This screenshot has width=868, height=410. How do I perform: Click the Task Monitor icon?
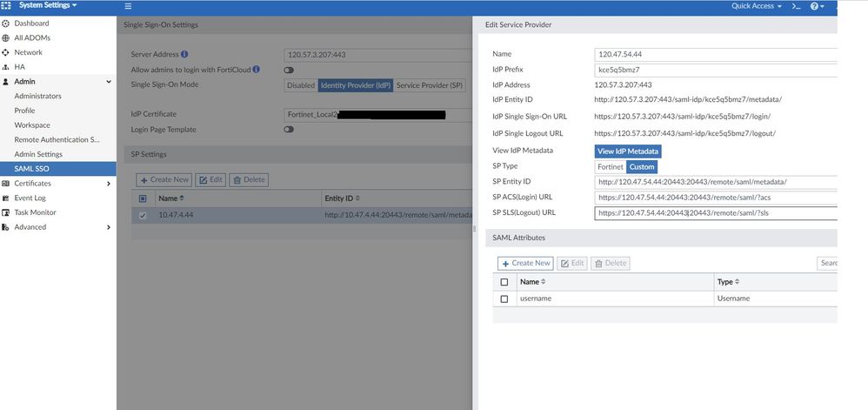pyautogui.click(x=6, y=212)
